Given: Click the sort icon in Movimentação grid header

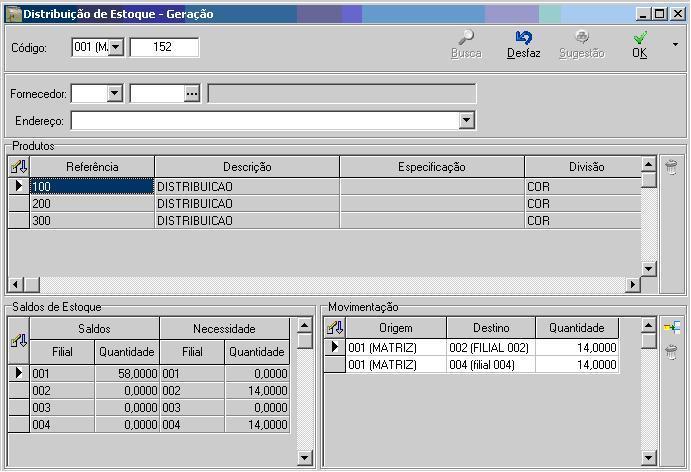Looking at the screenshot, I should coord(334,328).
